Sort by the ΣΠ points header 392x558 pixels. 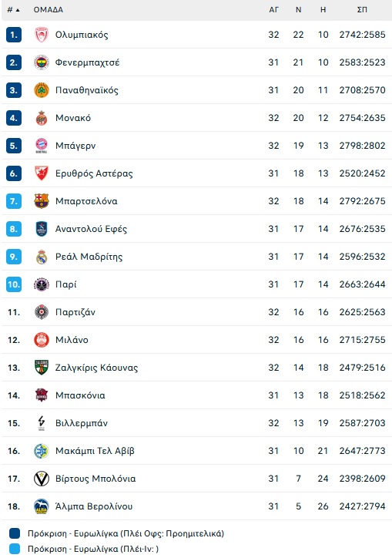pyautogui.click(x=362, y=10)
